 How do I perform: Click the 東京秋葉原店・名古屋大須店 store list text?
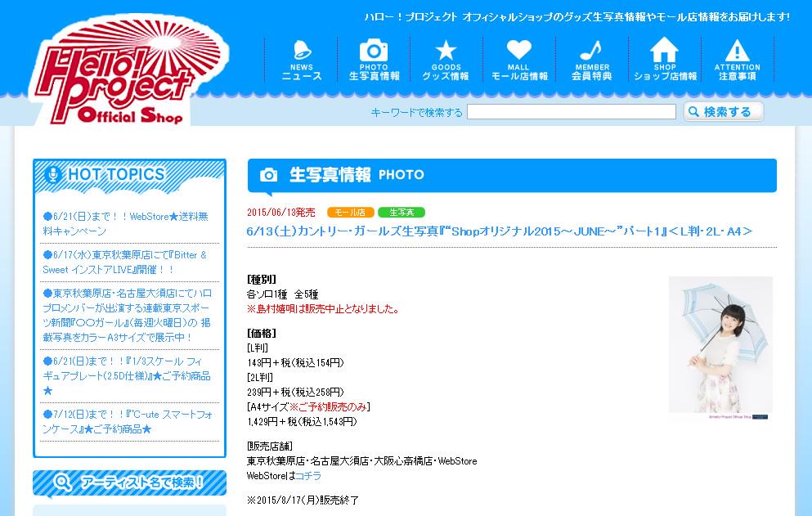pos(361,460)
